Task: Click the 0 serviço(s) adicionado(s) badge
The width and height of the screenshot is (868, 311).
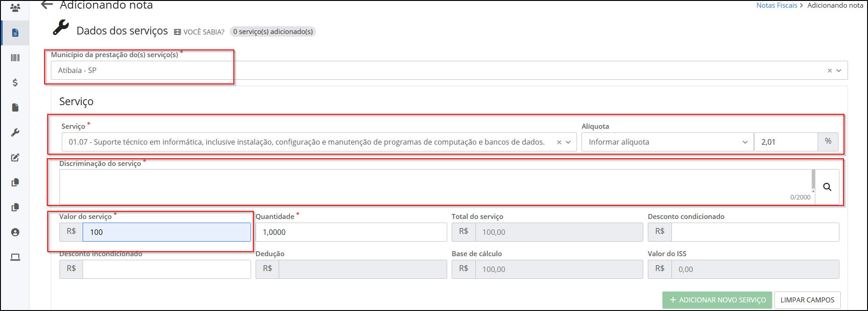Action: pos(273,31)
